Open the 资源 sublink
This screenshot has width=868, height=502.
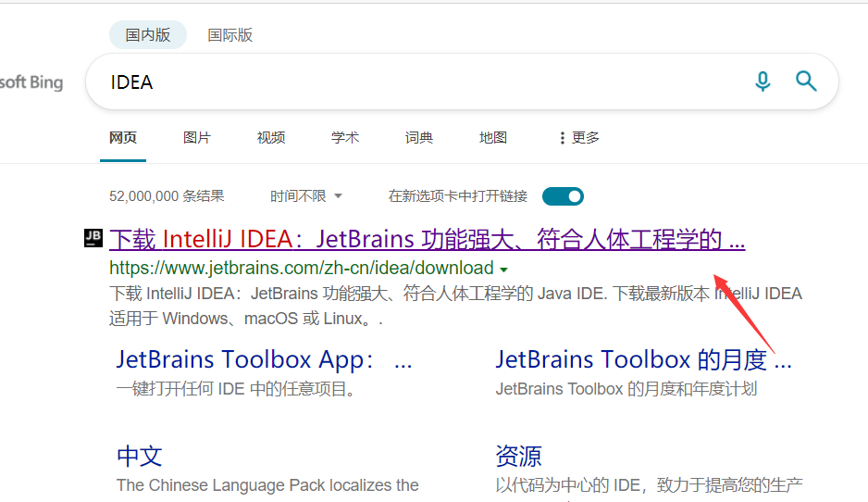[x=519, y=457]
